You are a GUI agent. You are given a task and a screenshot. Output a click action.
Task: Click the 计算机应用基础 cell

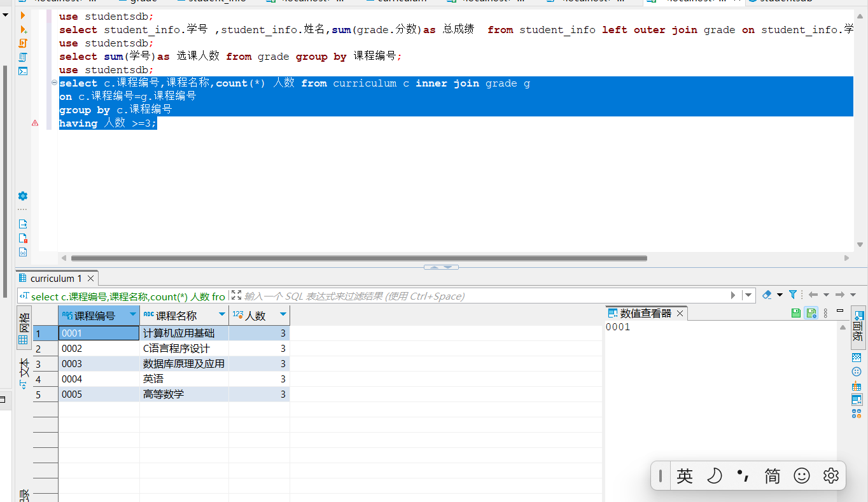coord(184,333)
